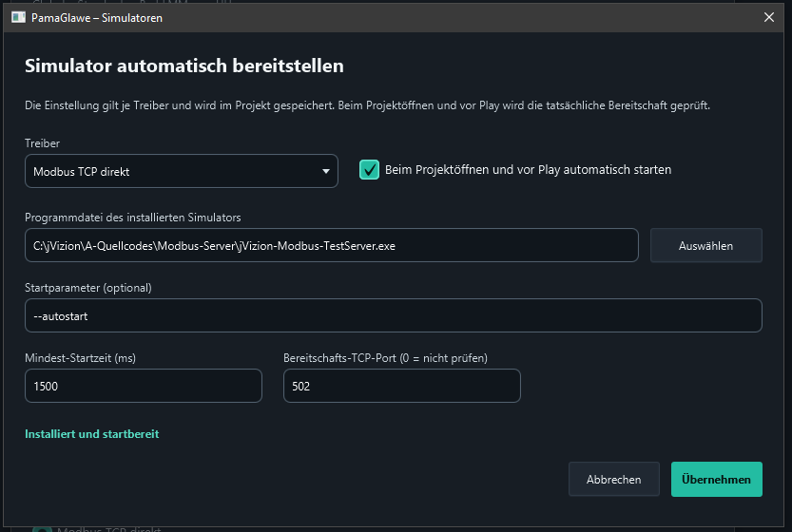
Task: Click the 'Beim Projektöffnen und vor Play automatisch starten' label
Action: tap(528, 170)
